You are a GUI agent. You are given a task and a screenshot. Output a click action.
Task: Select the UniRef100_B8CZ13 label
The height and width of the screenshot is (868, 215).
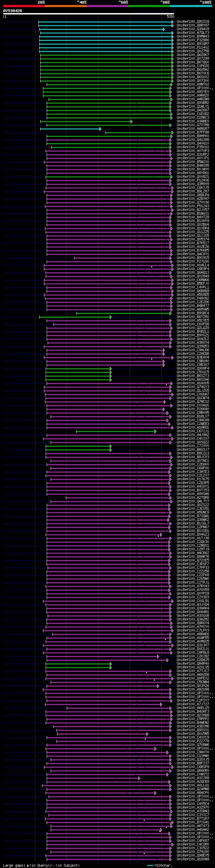[193, 453]
